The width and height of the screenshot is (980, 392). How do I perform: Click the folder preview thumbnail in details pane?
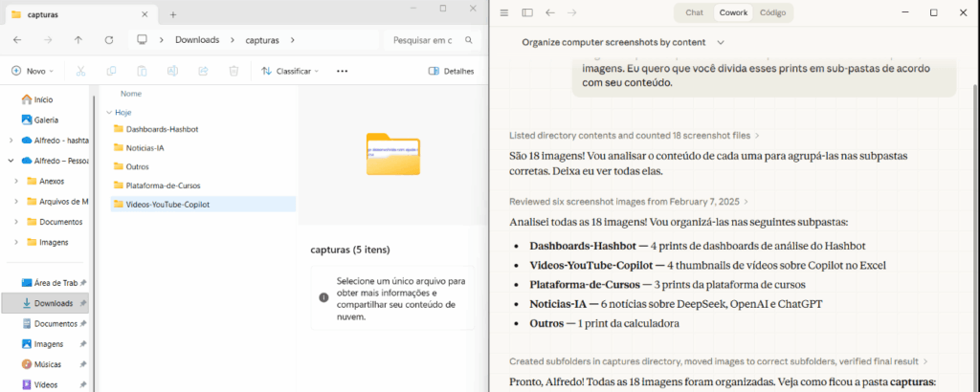point(392,154)
